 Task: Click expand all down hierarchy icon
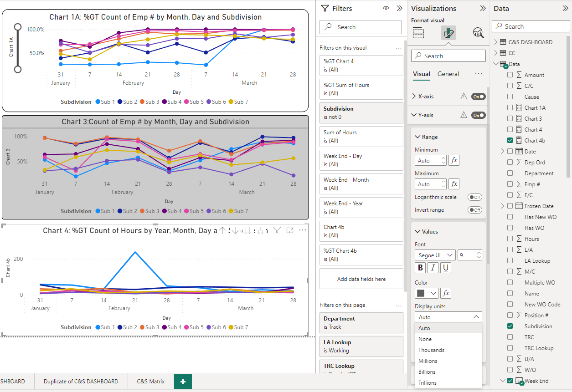(x=261, y=230)
